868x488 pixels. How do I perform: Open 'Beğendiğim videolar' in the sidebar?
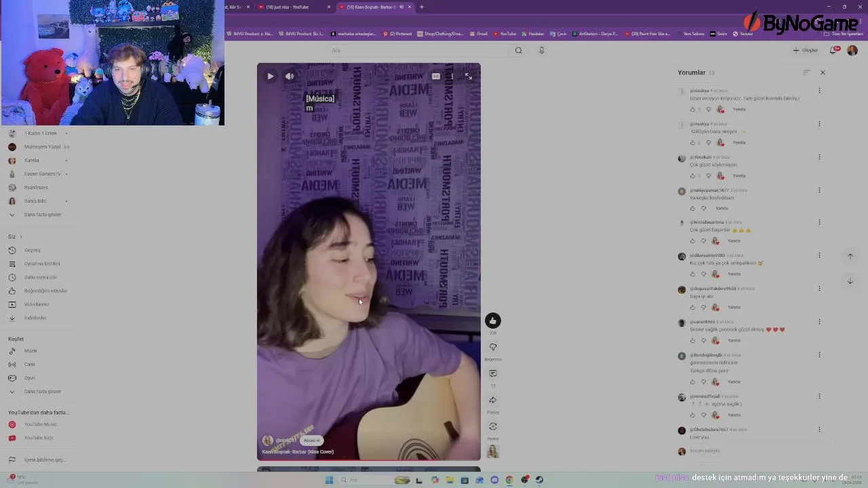point(45,291)
